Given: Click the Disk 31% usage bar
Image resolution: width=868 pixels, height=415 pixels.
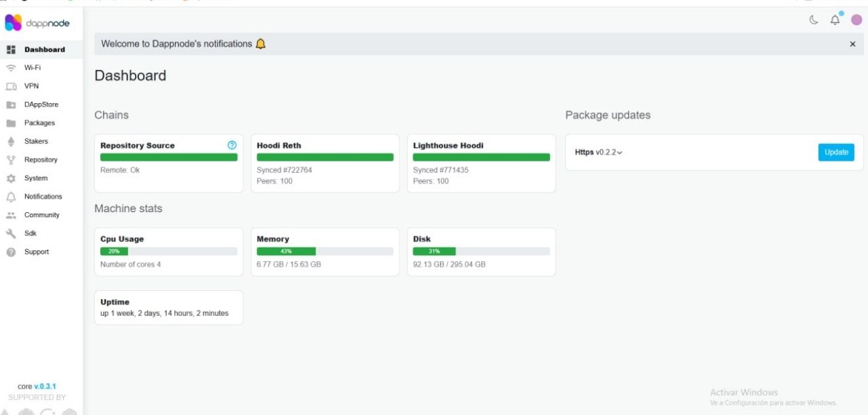Looking at the screenshot, I should [481, 252].
